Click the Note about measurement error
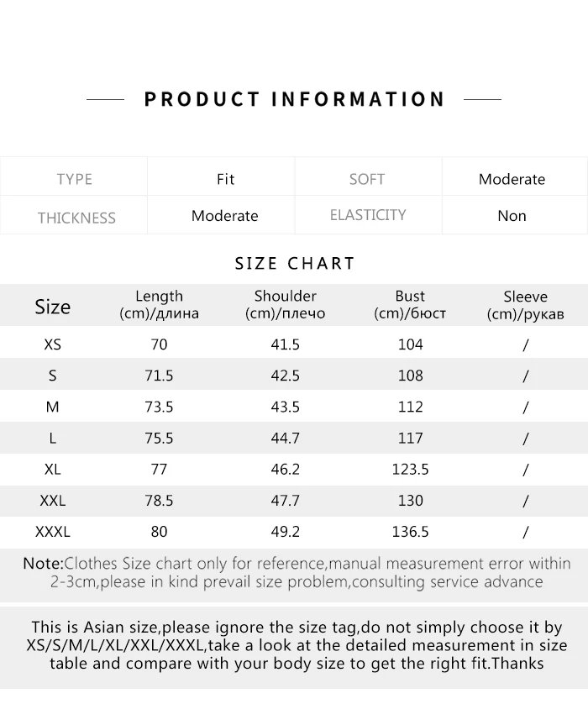This screenshot has width=588, height=704. coord(296,572)
